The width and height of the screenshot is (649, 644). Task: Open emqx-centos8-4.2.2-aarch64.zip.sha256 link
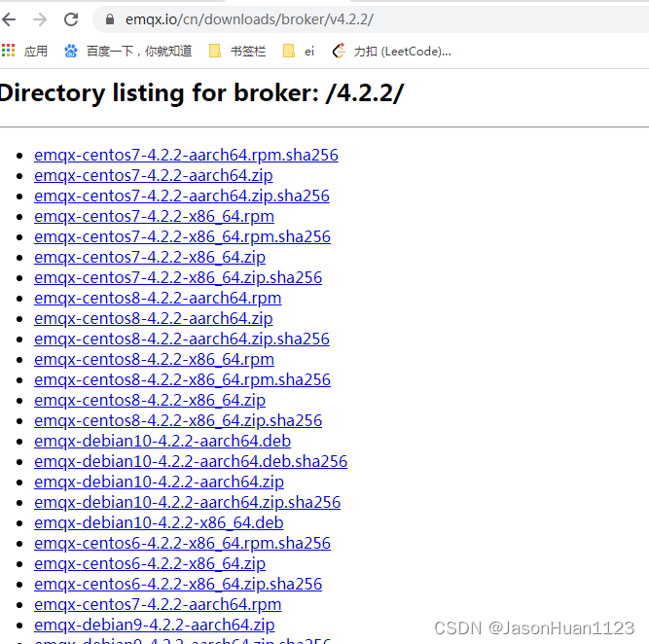click(182, 339)
